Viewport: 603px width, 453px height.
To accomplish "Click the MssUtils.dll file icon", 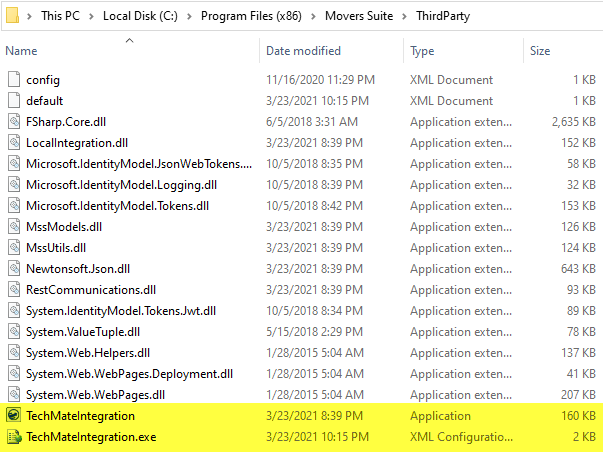I will (x=14, y=248).
